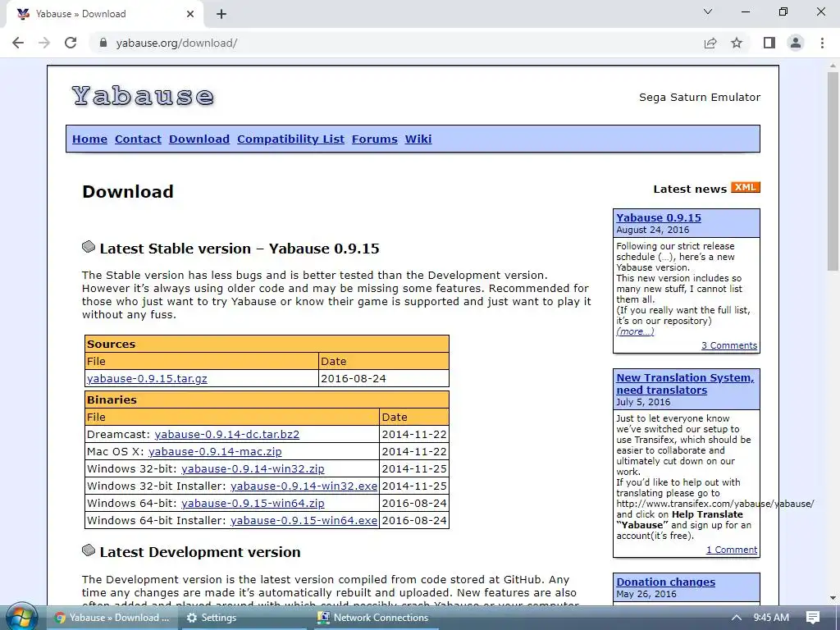Viewport: 840px width, 630px height.
Task: Click the Sega Saturn Emulator tagline
Action: pos(700,97)
